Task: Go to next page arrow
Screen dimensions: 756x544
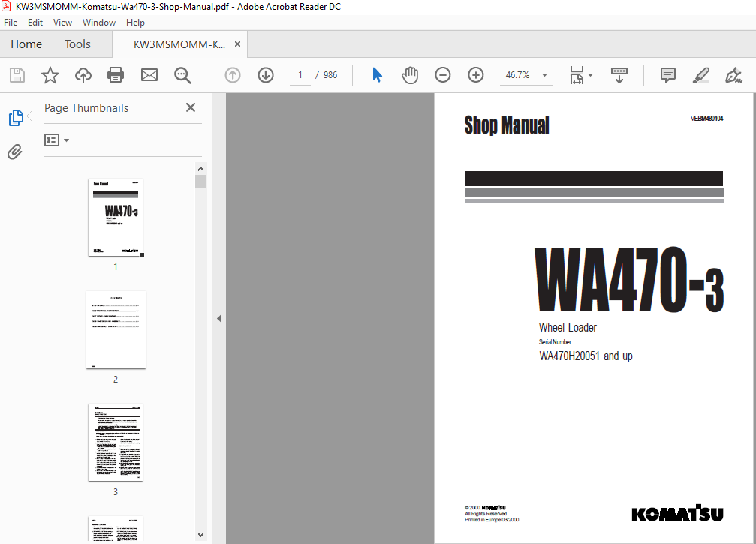Action: point(266,75)
